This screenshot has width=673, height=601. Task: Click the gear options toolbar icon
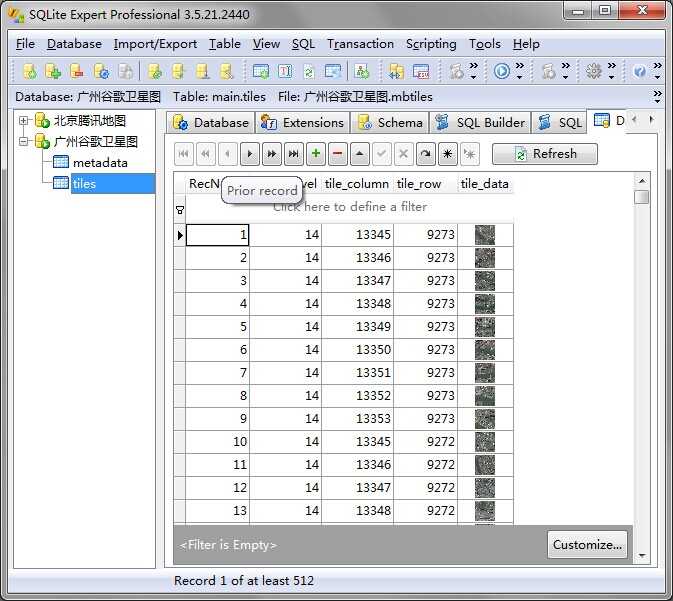coord(594,71)
